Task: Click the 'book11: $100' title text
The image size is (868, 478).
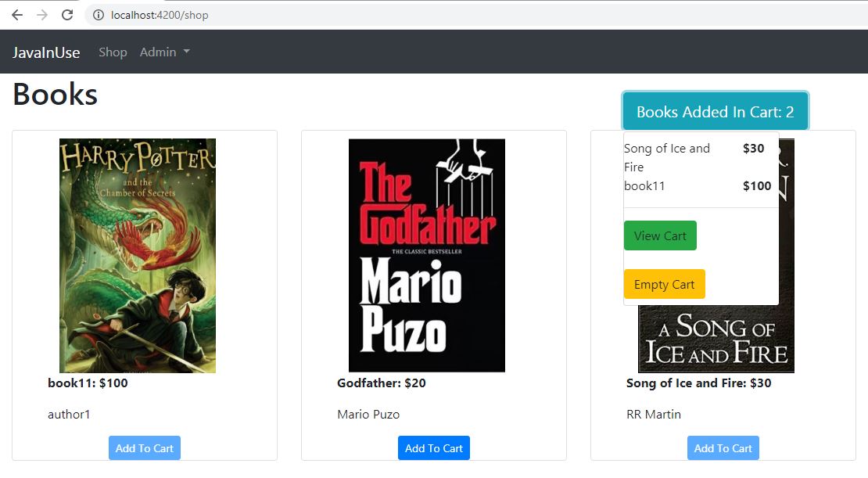Action: [x=88, y=383]
